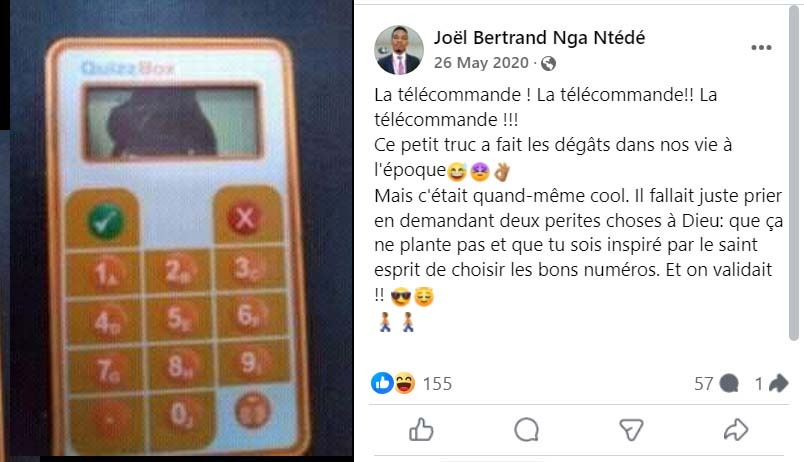
Task: Click the number 5 key in photo
Action: point(178,318)
